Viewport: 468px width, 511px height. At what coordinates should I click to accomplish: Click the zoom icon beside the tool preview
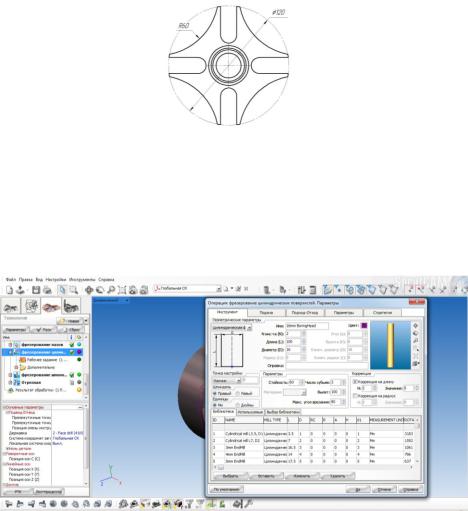point(415,341)
